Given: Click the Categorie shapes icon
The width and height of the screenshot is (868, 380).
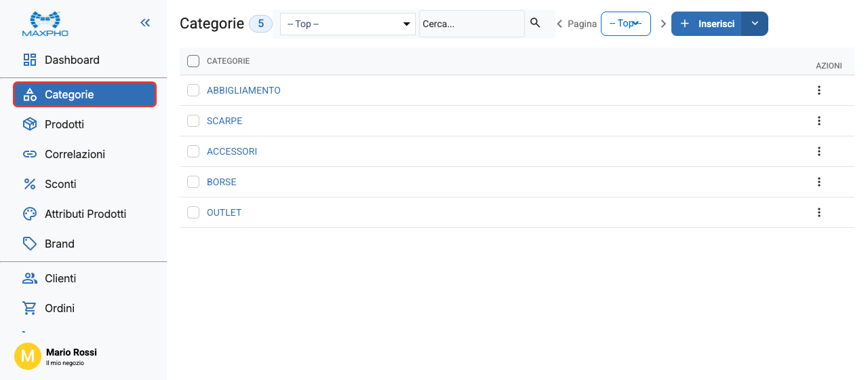Looking at the screenshot, I should point(30,94).
